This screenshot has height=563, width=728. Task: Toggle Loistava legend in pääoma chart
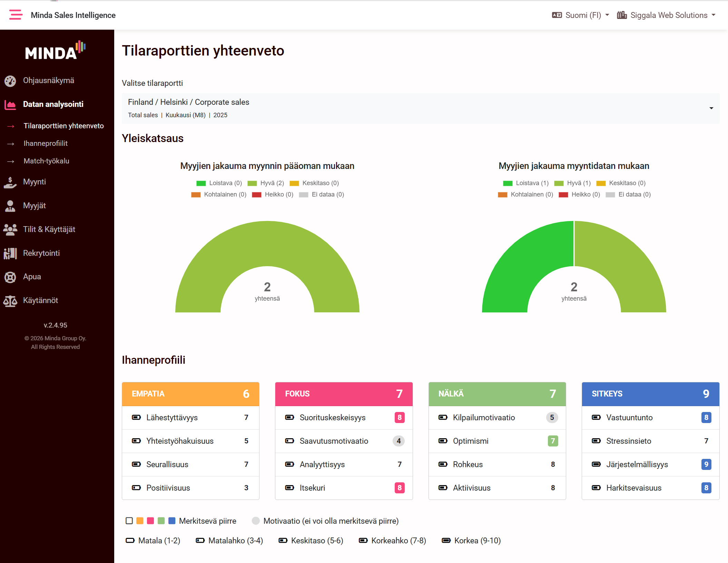[219, 183]
